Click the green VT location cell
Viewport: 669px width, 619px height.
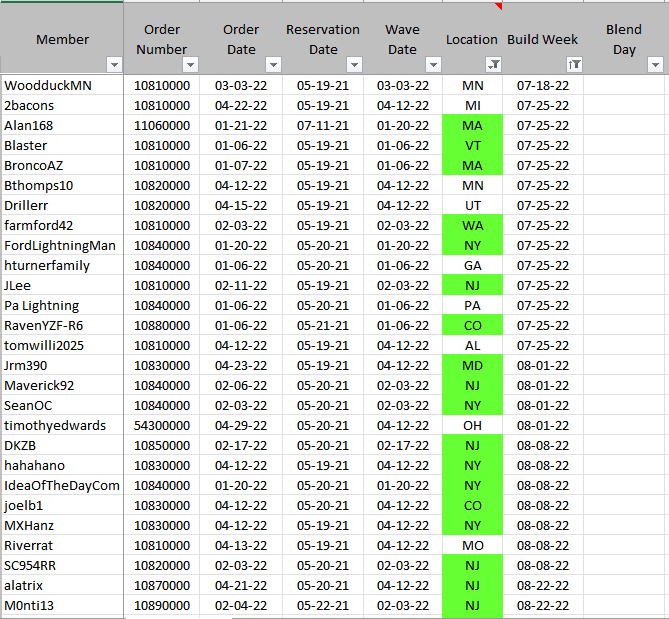472,146
